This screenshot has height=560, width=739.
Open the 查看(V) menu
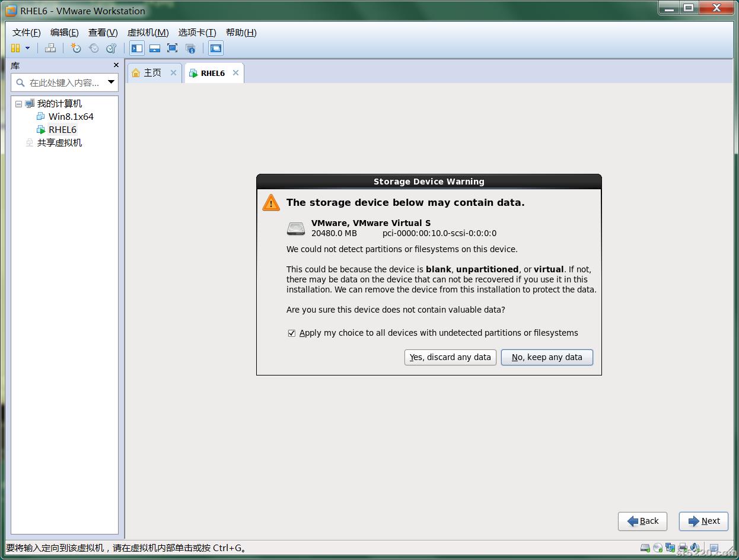pos(103,33)
